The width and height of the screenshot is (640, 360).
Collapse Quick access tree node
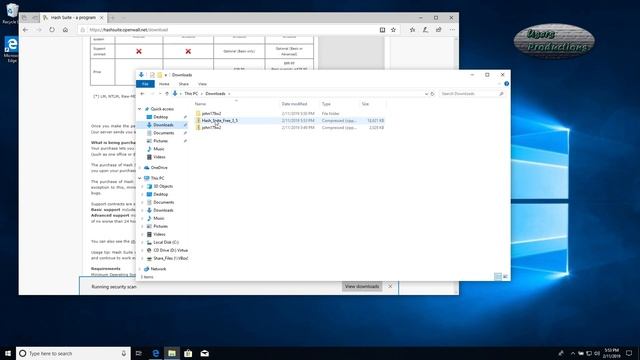(x=140, y=109)
